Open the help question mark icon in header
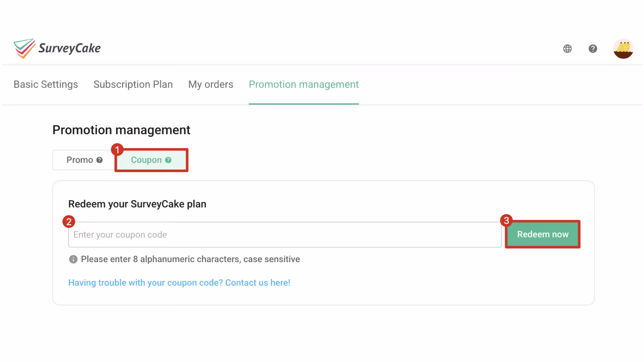The width and height of the screenshot is (644, 362). 593,49
